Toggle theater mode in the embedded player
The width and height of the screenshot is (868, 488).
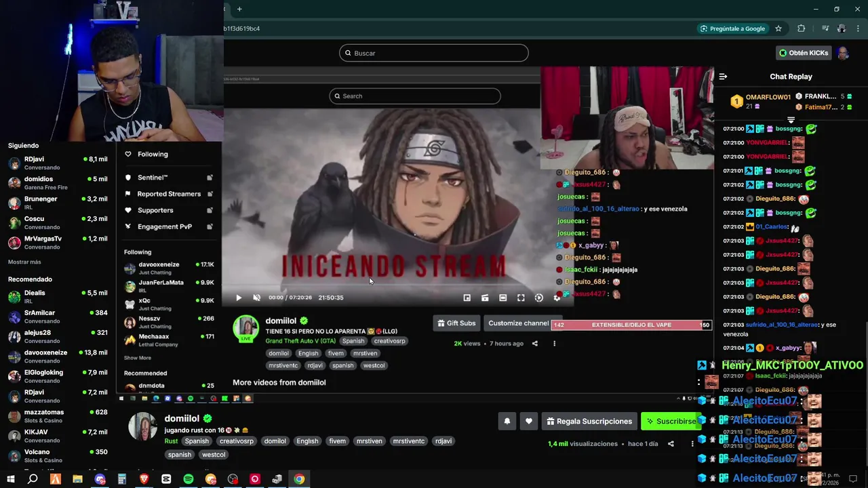tap(502, 298)
